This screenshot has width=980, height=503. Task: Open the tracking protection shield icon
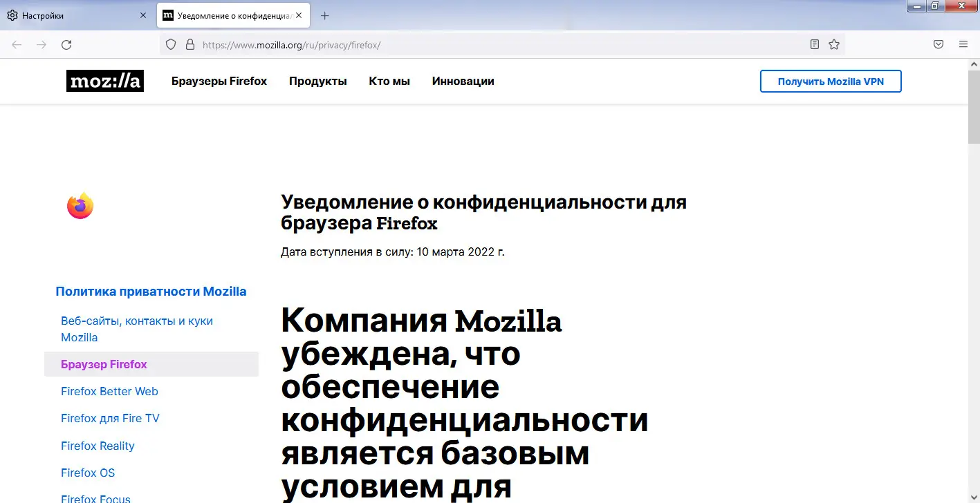point(171,45)
